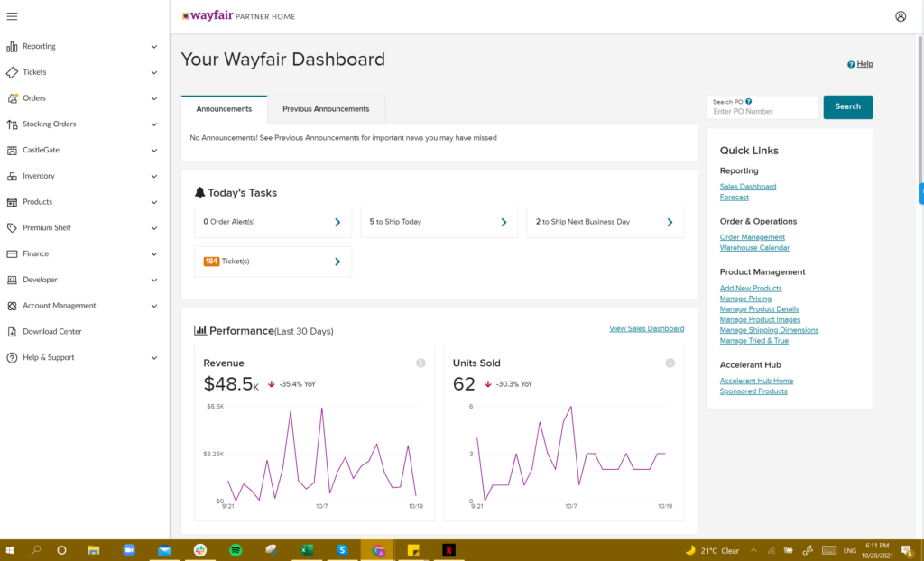
Task: Open Excel from the taskbar
Action: click(307, 550)
